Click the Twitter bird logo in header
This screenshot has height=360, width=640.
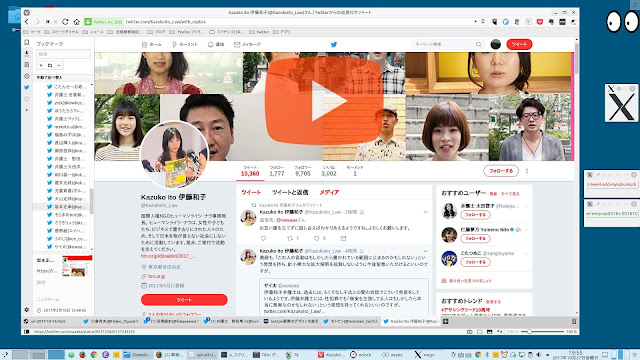334,44
